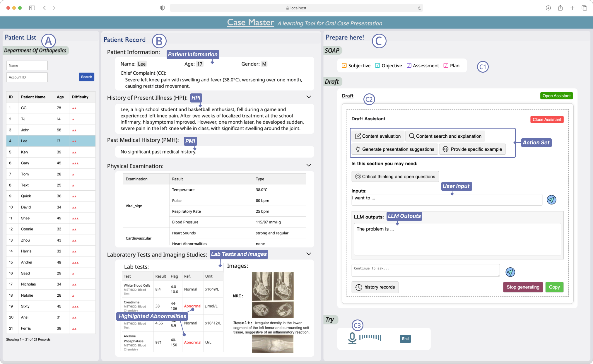593x364 pixels.
Task: Click browser sidebar toggle icon
Action: [32, 8]
